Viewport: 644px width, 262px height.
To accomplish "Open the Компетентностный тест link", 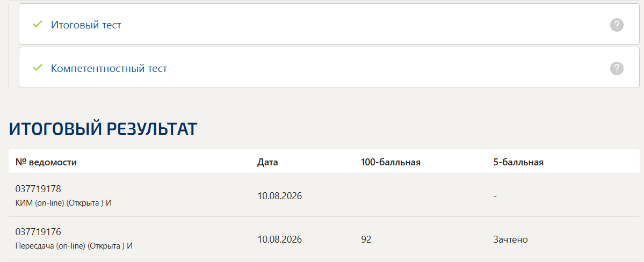I will [109, 68].
